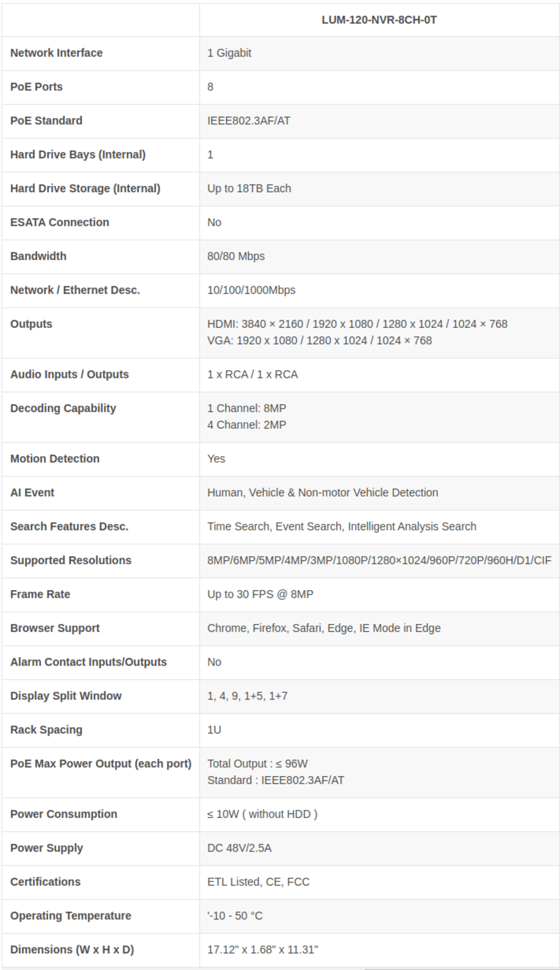This screenshot has width=560, height=970.
Task: Click the LUM-120-NVR-8CH-0T column header
Action: pyautogui.click(x=379, y=20)
